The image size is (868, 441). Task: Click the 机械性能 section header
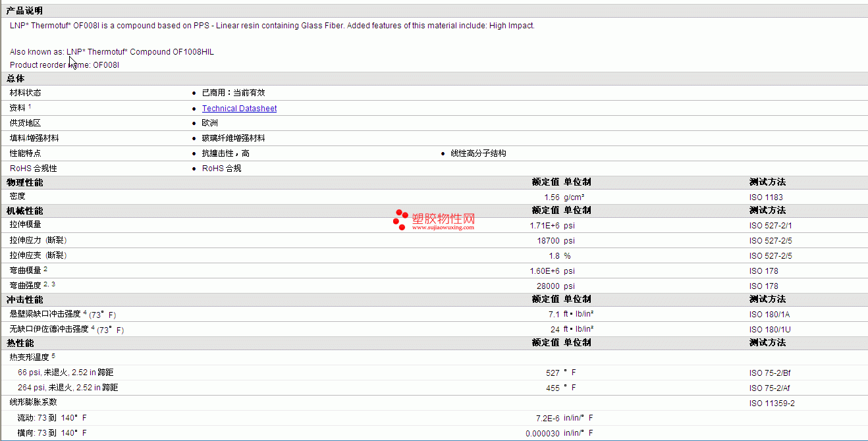pyautogui.click(x=24, y=211)
